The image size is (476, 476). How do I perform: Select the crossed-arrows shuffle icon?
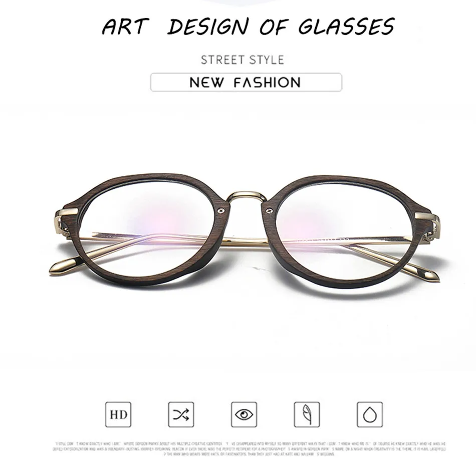coord(181,414)
